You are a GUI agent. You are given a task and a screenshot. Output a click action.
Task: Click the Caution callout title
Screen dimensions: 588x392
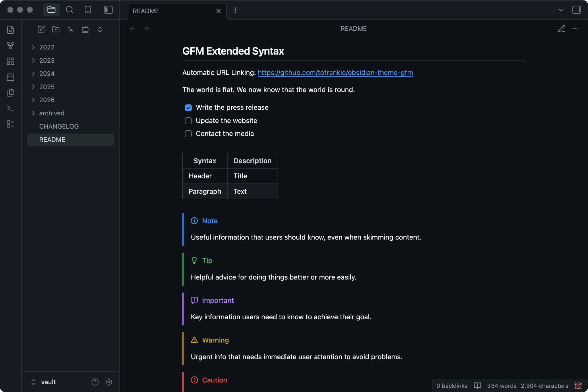click(214, 380)
